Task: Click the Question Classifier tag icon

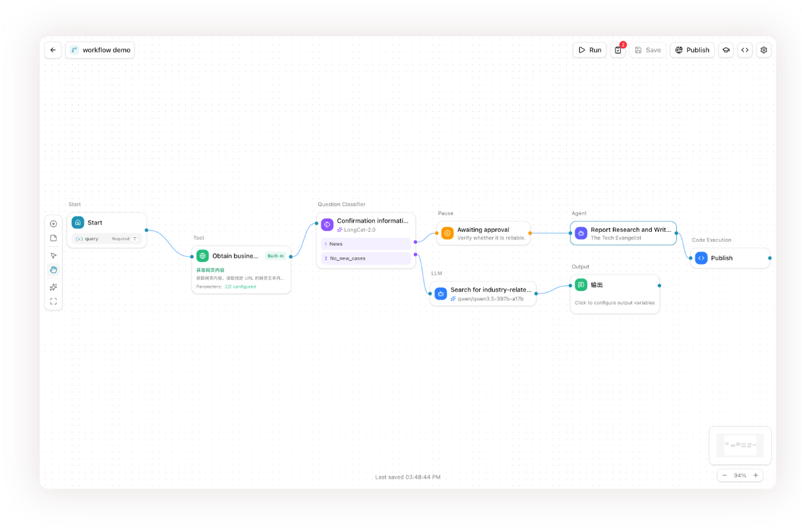Action: tap(327, 225)
